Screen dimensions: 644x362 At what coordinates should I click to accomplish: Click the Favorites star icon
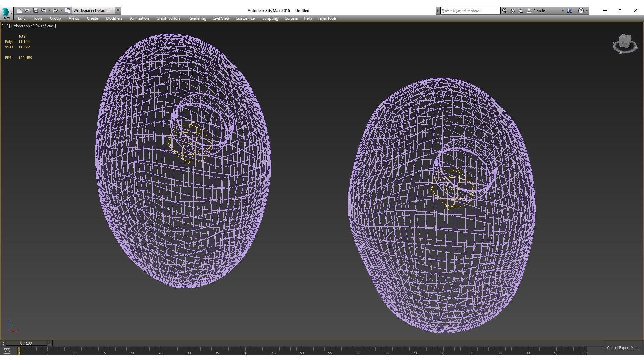coord(521,11)
